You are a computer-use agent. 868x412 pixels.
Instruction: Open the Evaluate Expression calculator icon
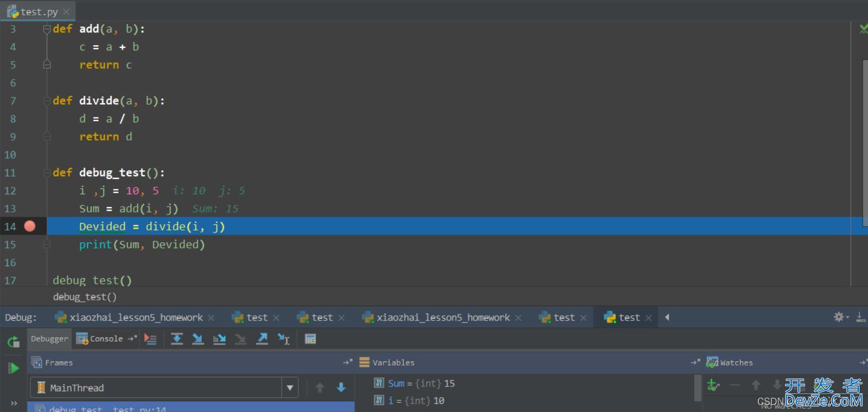click(311, 339)
